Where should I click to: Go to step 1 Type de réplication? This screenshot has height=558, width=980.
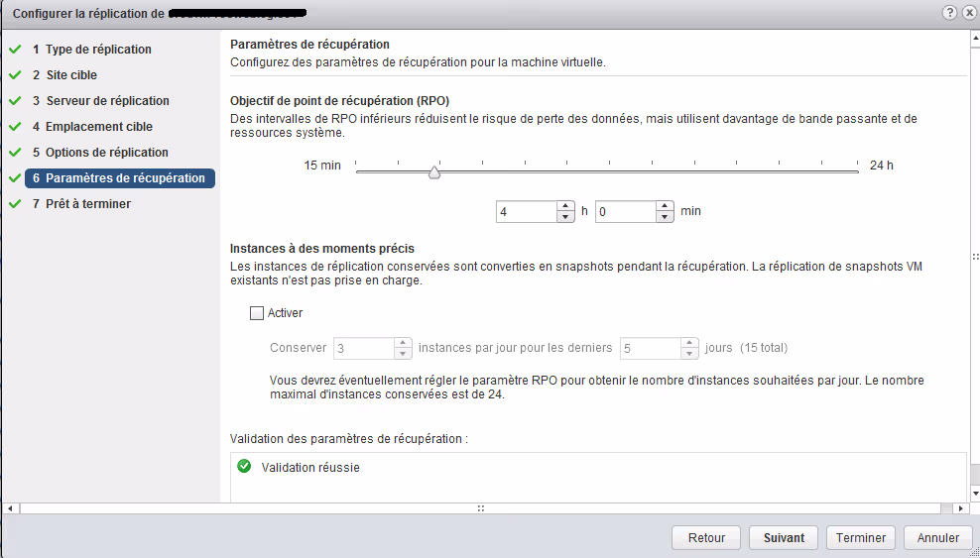tap(97, 50)
